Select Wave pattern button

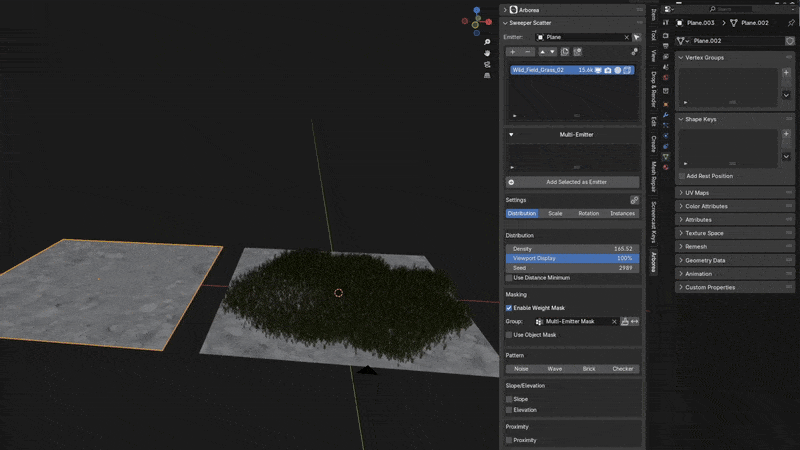[x=555, y=369]
